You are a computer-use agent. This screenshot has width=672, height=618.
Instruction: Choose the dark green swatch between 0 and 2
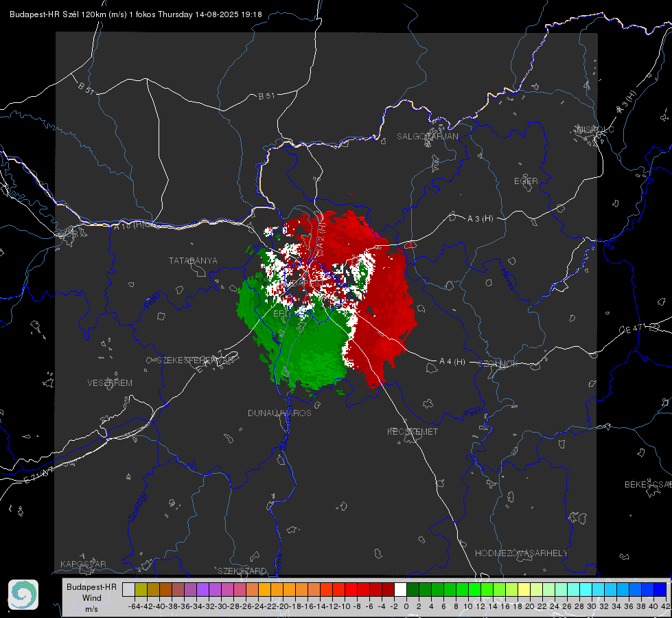413,589
